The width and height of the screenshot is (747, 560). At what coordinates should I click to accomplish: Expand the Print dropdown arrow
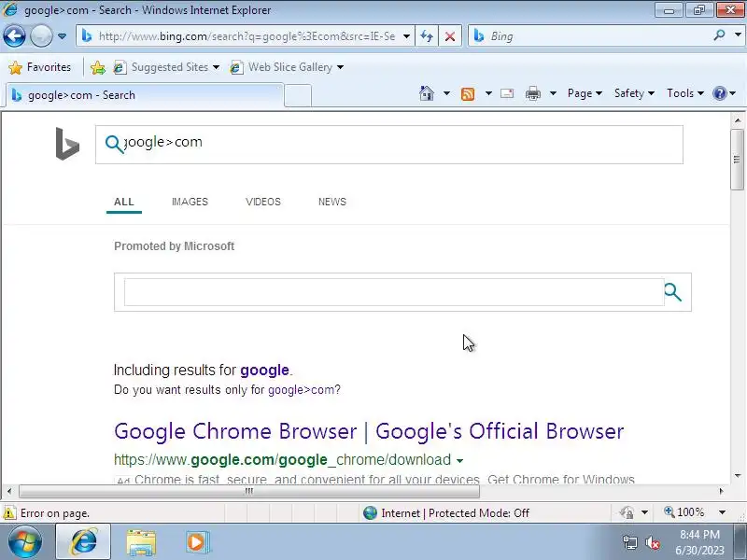(x=553, y=93)
